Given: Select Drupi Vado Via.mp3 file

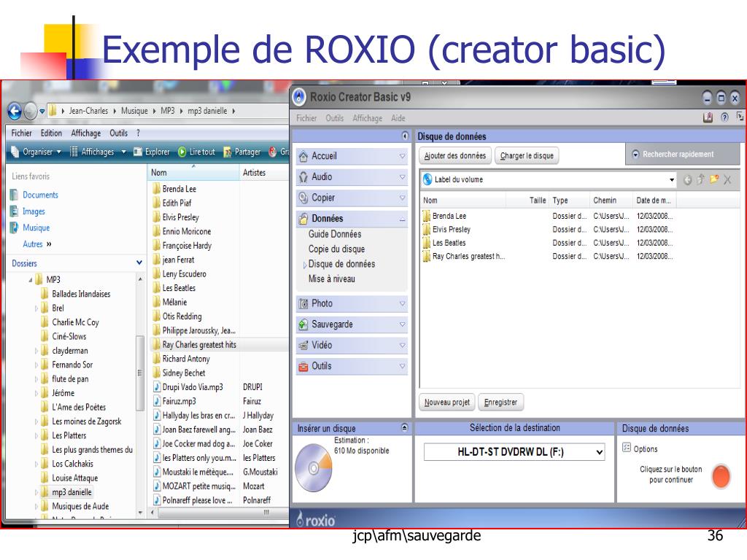Looking at the screenshot, I should pos(193,386).
